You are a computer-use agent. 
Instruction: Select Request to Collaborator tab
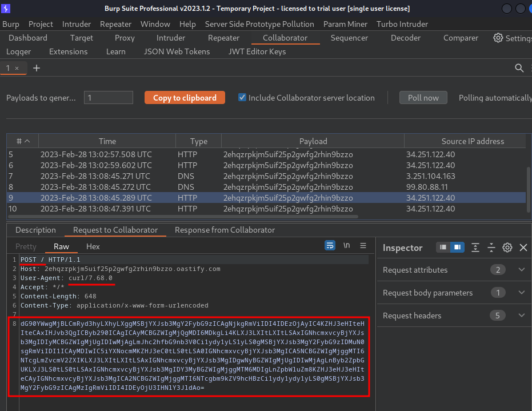[115, 230]
